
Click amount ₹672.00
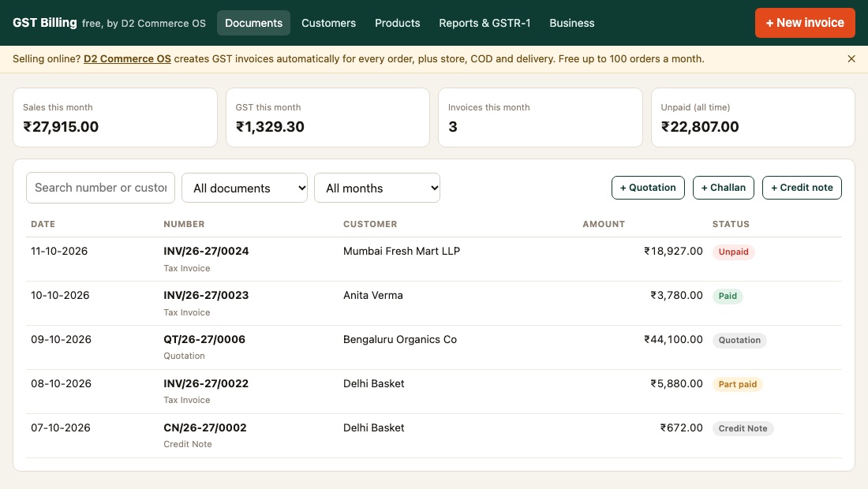click(x=682, y=428)
